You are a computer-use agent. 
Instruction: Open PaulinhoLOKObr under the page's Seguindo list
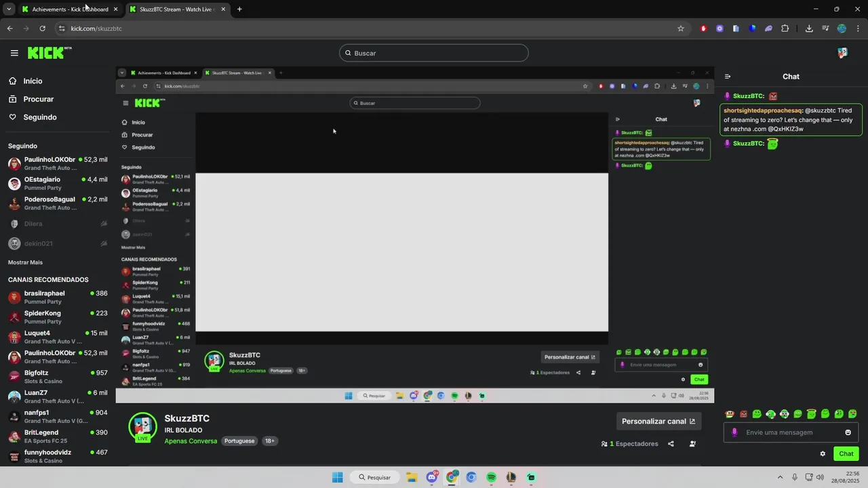coord(58,163)
